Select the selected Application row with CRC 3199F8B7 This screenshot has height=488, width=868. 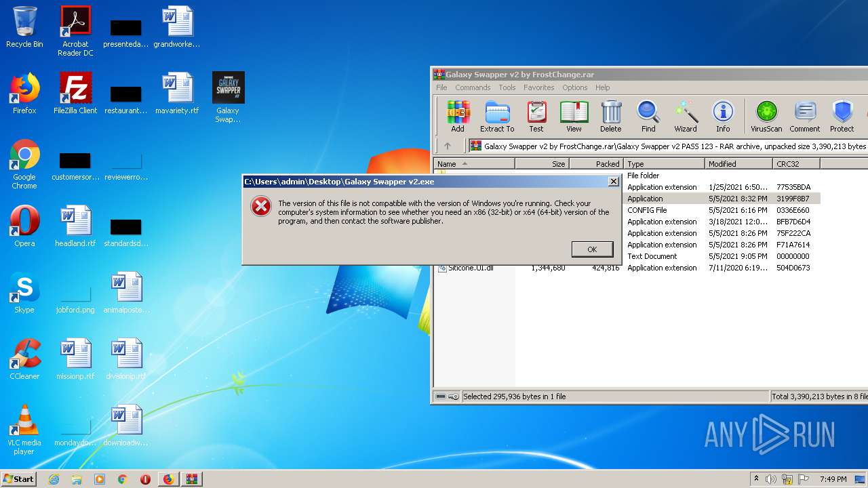click(x=722, y=199)
